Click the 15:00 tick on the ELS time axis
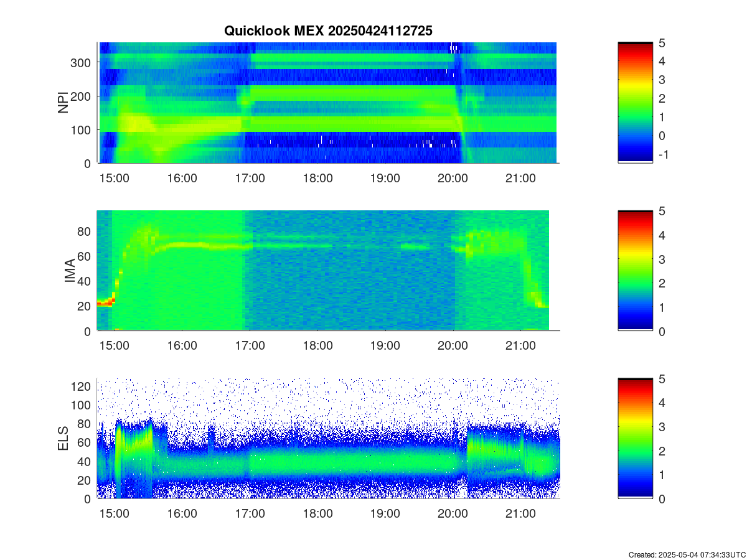747x560 pixels. tap(115, 513)
